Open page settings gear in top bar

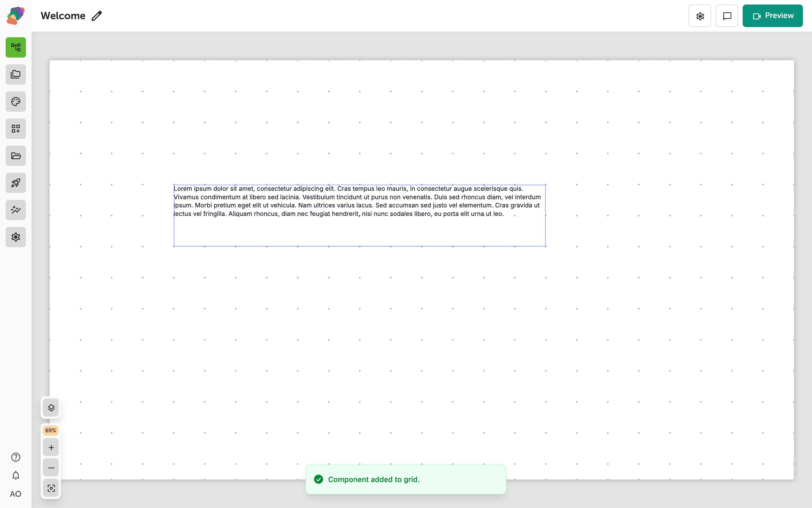pyautogui.click(x=700, y=16)
